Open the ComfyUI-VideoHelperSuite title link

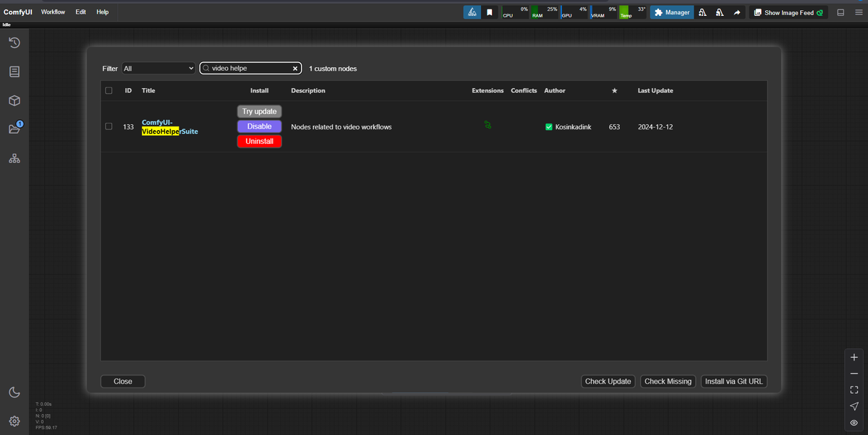[x=170, y=126]
